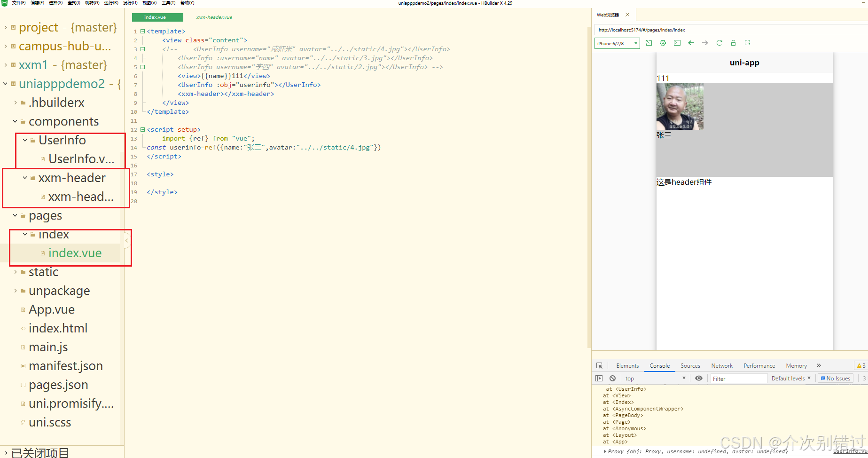Refresh the web preview
The width and height of the screenshot is (868, 458).
click(719, 43)
